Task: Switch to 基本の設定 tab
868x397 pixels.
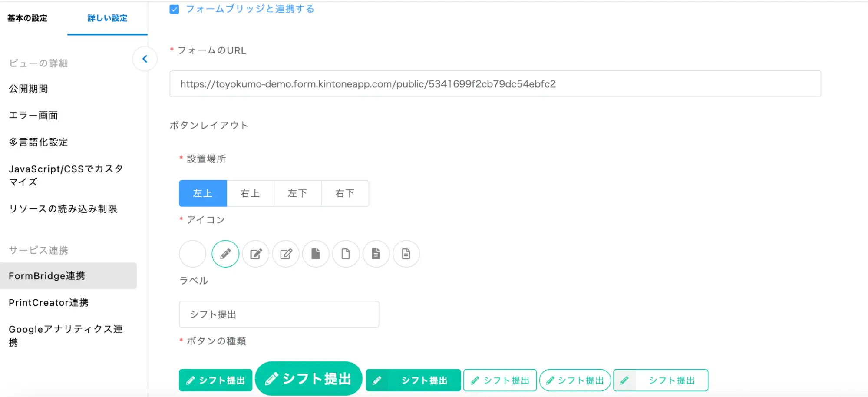Action: pyautogui.click(x=27, y=18)
